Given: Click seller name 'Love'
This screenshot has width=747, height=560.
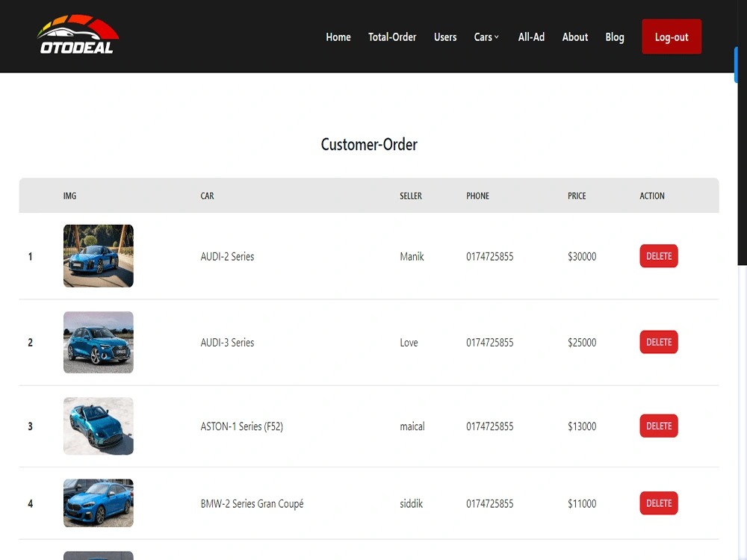Looking at the screenshot, I should pyautogui.click(x=409, y=343).
